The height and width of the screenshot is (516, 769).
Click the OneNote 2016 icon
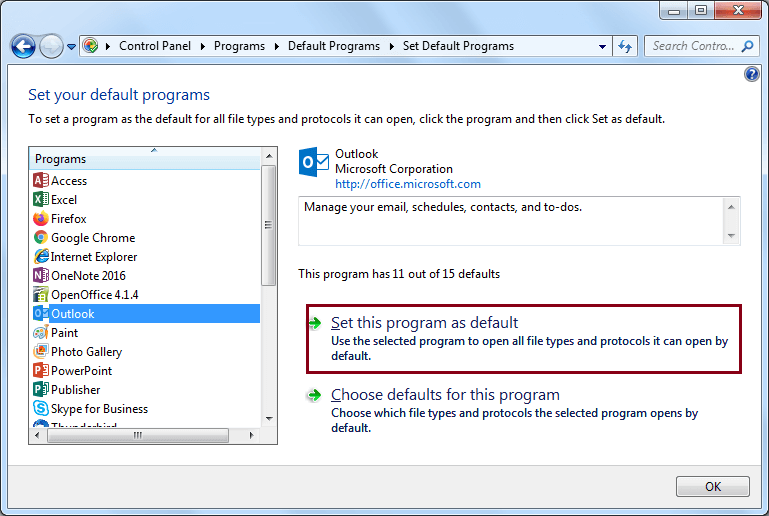tap(41, 275)
